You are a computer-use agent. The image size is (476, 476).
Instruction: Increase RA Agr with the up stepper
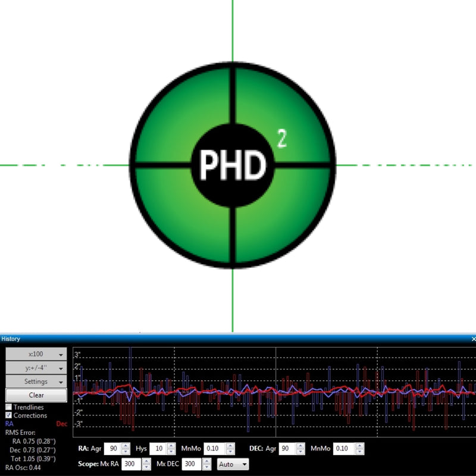(x=125, y=446)
